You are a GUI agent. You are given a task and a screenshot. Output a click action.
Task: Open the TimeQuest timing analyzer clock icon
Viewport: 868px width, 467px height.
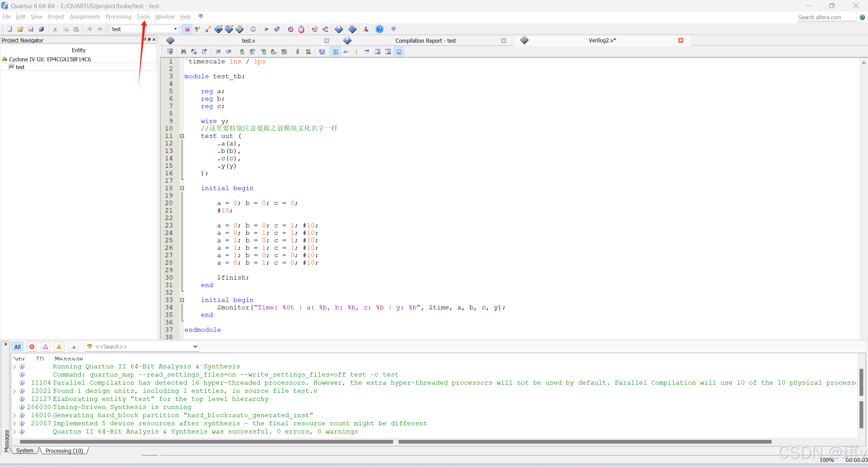[301, 29]
